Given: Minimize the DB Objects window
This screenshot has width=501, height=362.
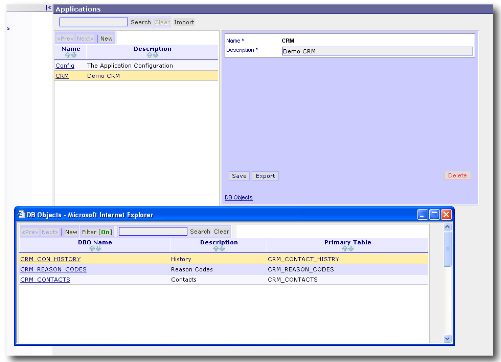Looking at the screenshot, I should click(x=422, y=214).
